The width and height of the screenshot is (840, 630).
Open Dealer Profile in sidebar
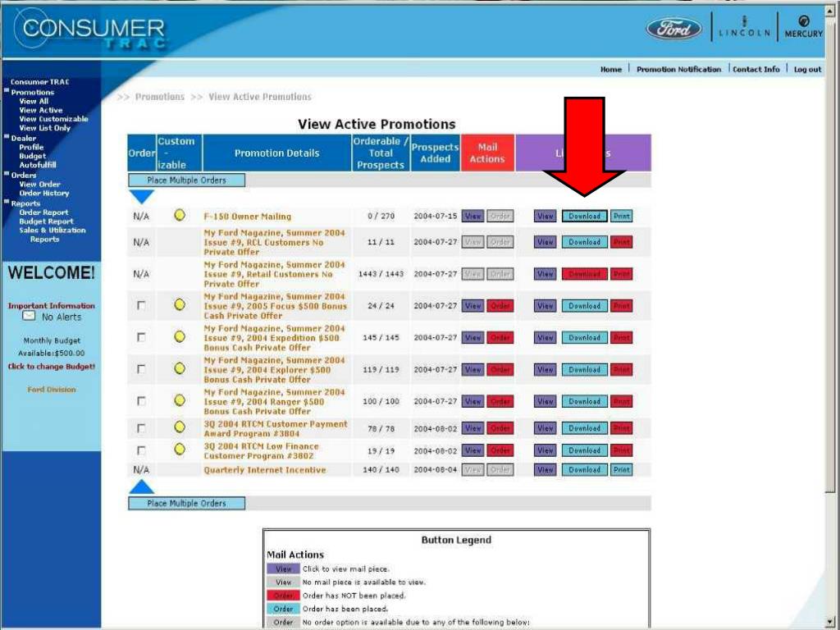(32, 148)
